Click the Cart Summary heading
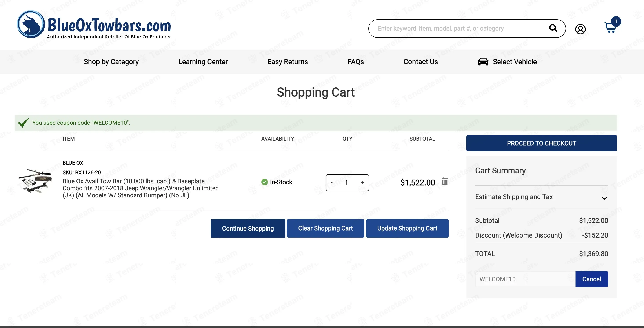The width and height of the screenshot is (644, 328). coord(500,170)
